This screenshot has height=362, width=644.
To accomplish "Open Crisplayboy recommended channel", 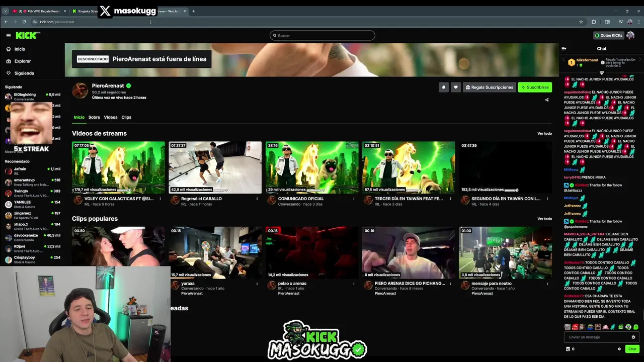I will [x=32, y=259].
